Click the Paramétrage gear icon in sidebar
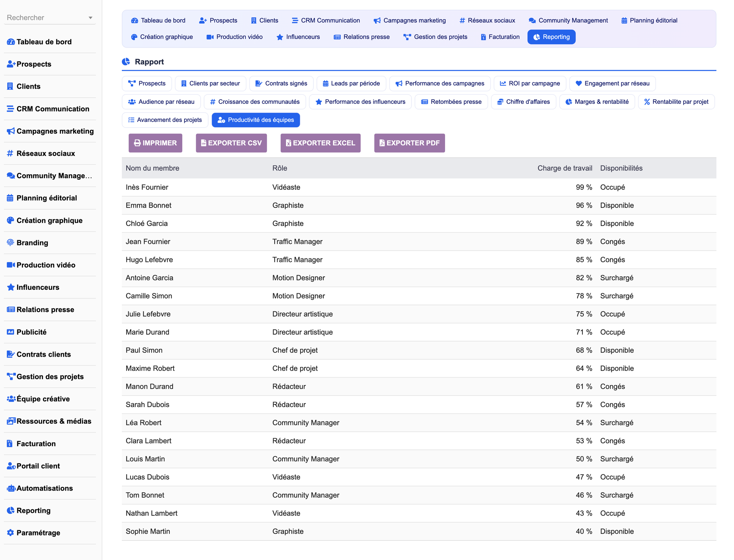Image resolution: width=734 pixels, height=560 pixels. (11, 533)
